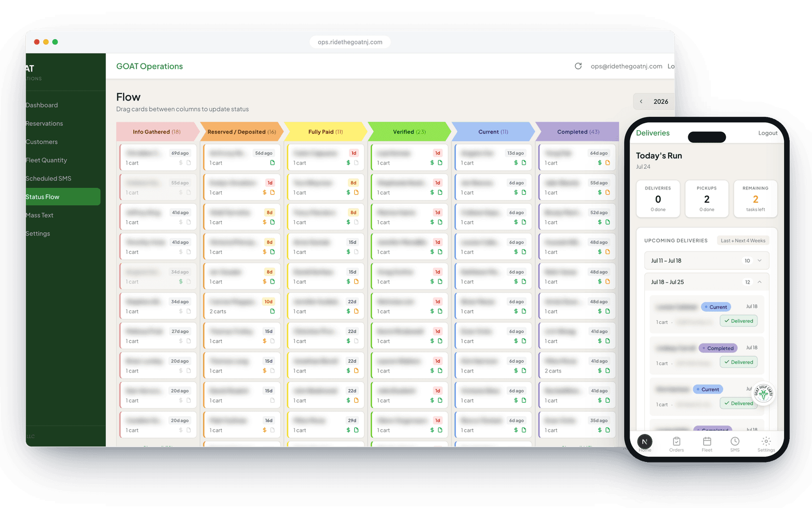The image size is (812, 508).
Task: Open Scheduled SMS in the sidebar
Action: click(x=49, y=179)
